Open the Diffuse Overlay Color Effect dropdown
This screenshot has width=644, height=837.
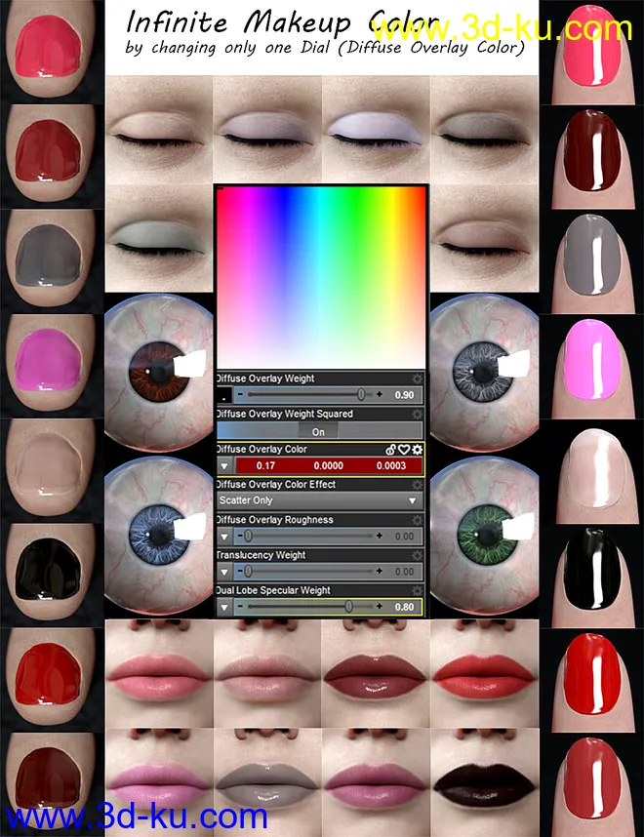tap(319, 501)
